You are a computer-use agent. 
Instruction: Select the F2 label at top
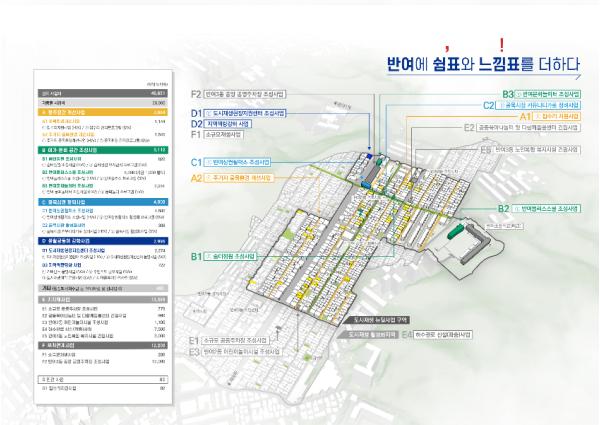pos(197,92)
